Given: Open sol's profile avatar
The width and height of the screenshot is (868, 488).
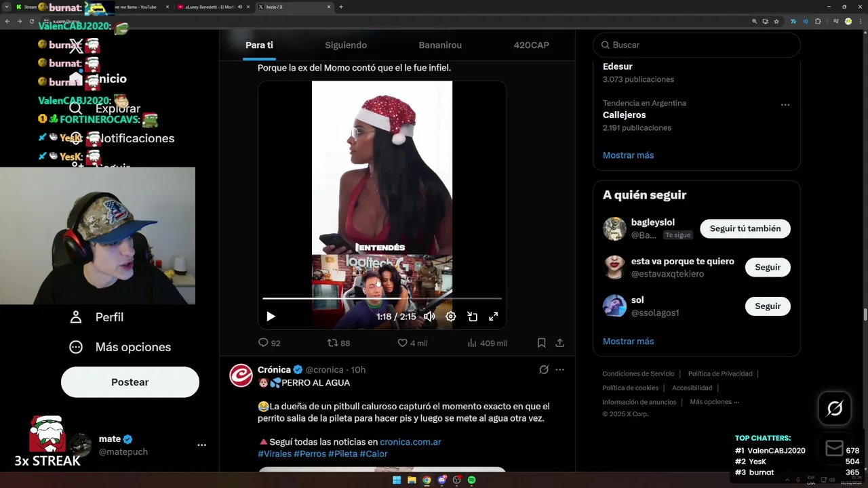Looking at the screenshot, I should tap(614, 306).
